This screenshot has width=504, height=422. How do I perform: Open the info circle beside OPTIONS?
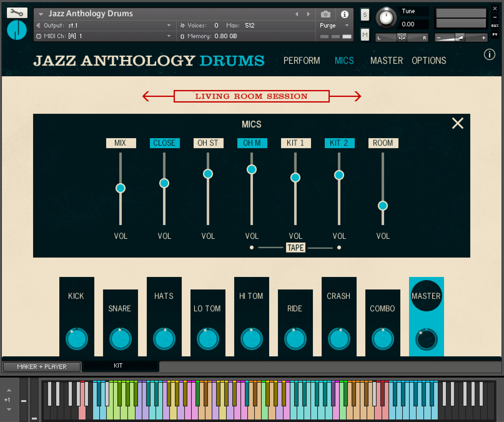pyautogui.click(x=489, y=55)
